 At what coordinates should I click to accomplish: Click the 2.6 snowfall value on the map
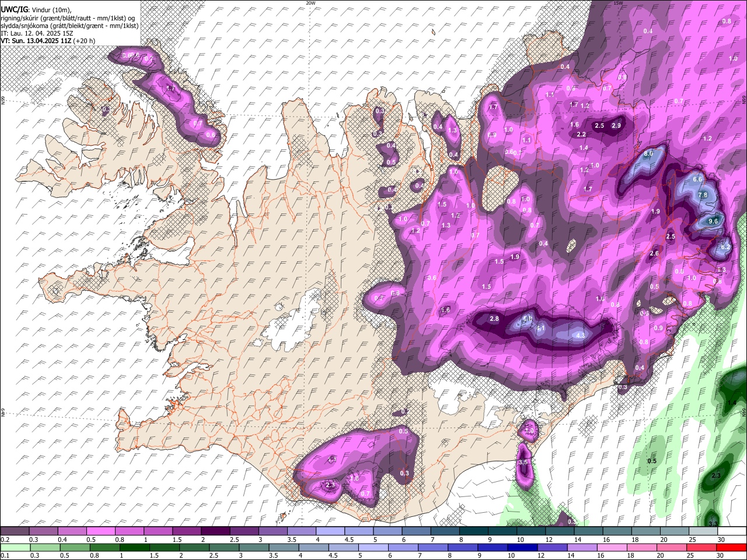pyautogui.click(x=654, y=254)
